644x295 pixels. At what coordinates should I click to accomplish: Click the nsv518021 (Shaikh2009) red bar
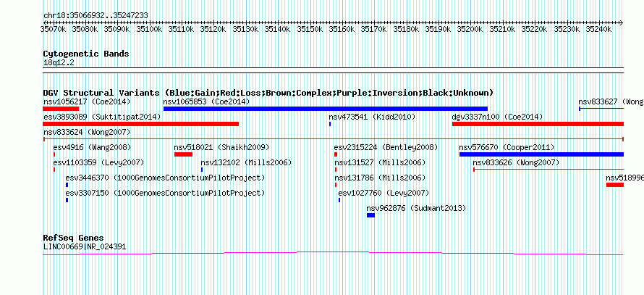183,154
